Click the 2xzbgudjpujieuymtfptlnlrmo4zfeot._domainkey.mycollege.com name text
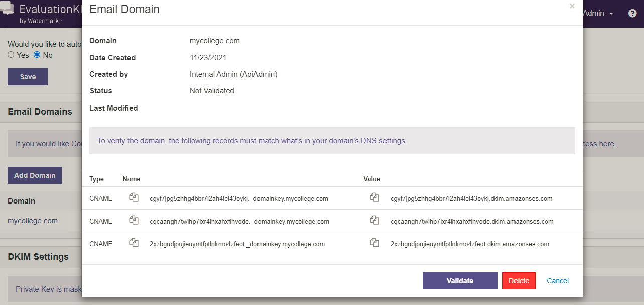 click(x=237, y=244)
